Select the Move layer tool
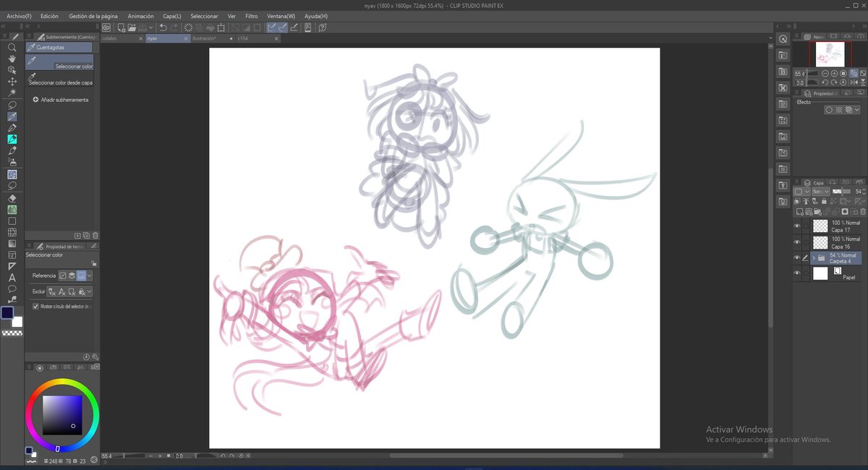 [12, 82]
